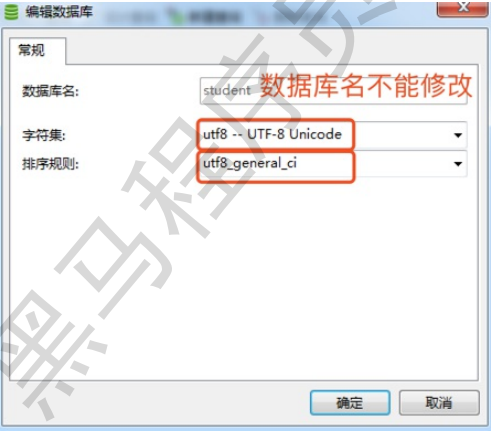The width and height of the screenshot is (491, 434).
Task: Click blank space inside 排序规则 combo box
Action: point(402,164)
